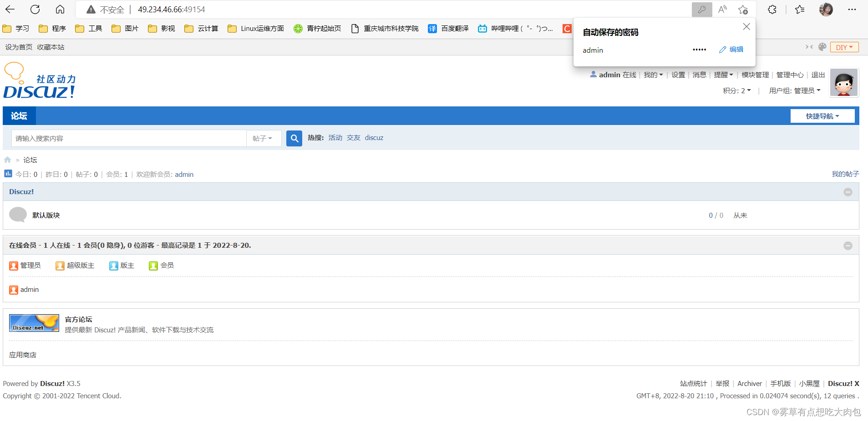The height and width of the screenshot is (421, 868).
Task: Click the browser back arrow
Action: click(x=10, y=9)
